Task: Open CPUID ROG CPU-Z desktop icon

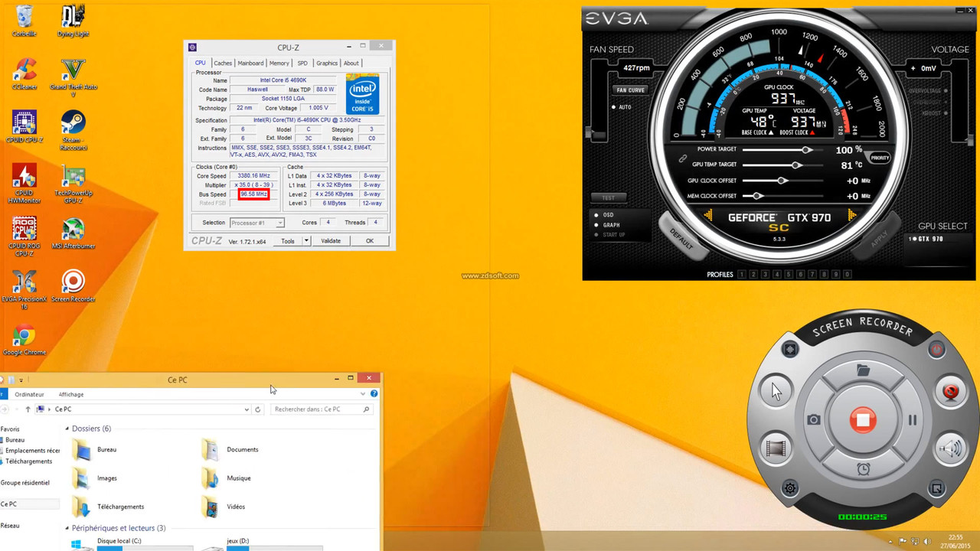Action: (24, 236)
